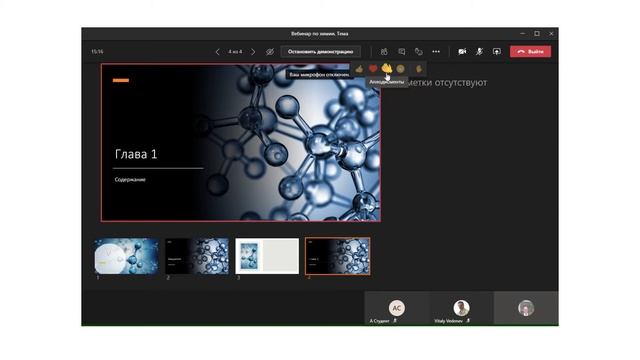The width and height of the screenshot is (640, 360).
Task: Go to the previous slide arrow
Action: pos(217,52)
